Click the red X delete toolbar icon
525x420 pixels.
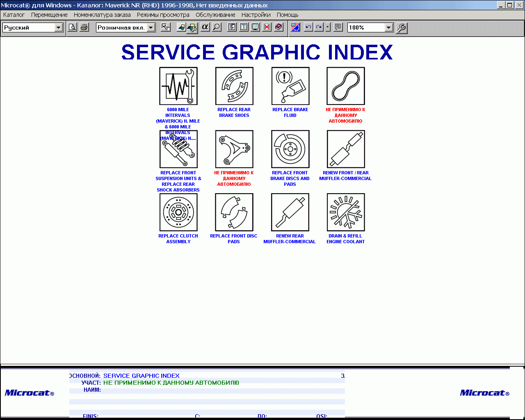pos(267,27)
